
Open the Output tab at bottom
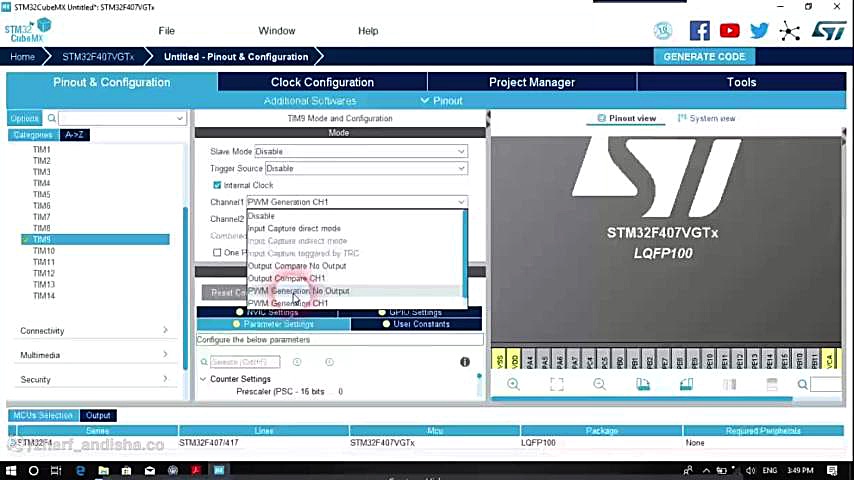coord(98,415)
